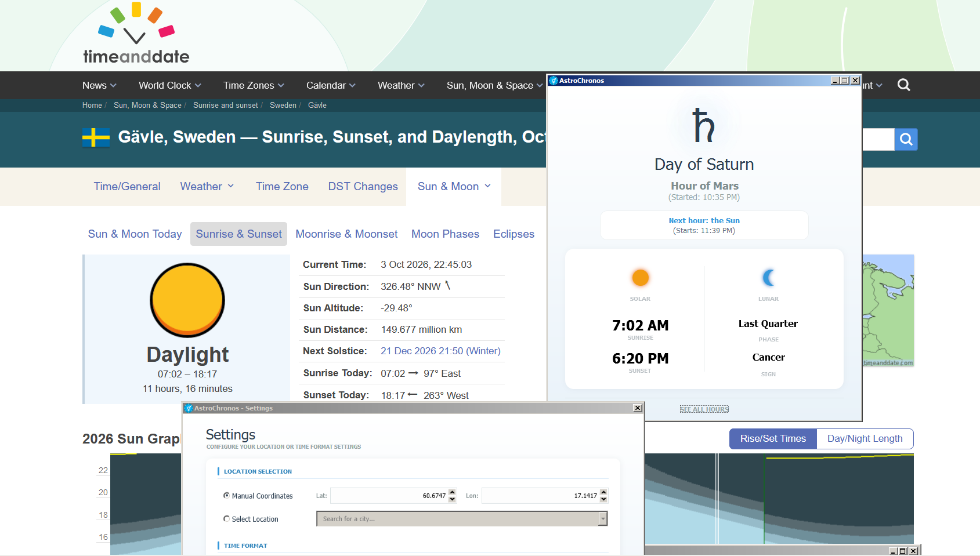Close the AstroChronos Settings window

pyautogui.click(x=638, y=408)
